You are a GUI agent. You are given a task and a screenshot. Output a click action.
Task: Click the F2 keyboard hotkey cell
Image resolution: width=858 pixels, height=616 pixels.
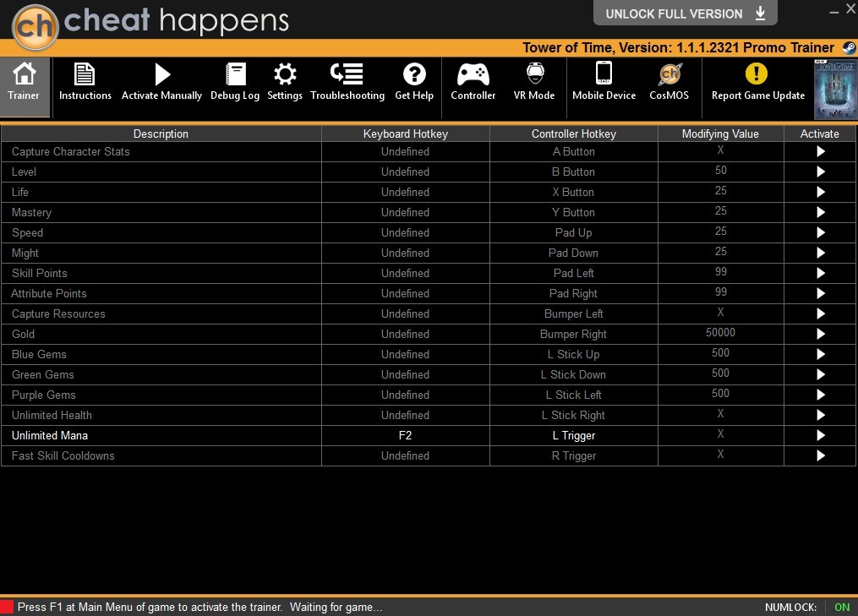click(406, 435)
